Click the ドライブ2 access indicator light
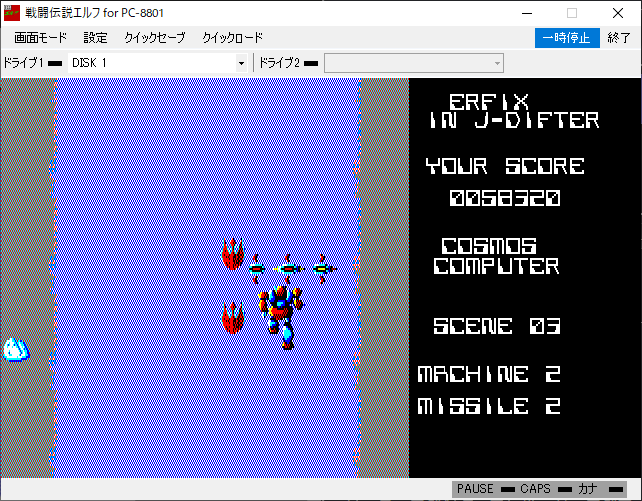The image size is (642, 501). click(311, 63)
